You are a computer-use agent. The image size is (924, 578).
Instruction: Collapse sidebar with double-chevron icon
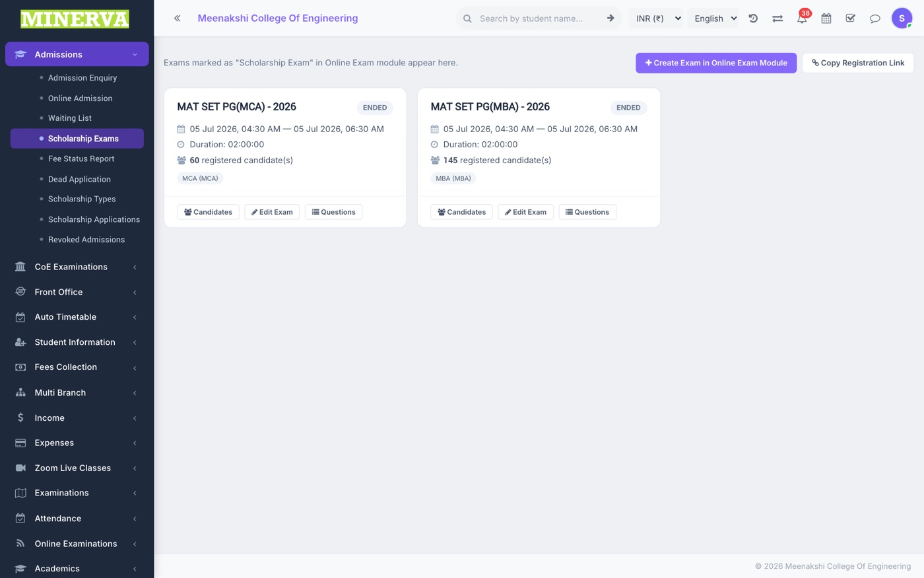[177, 18]
